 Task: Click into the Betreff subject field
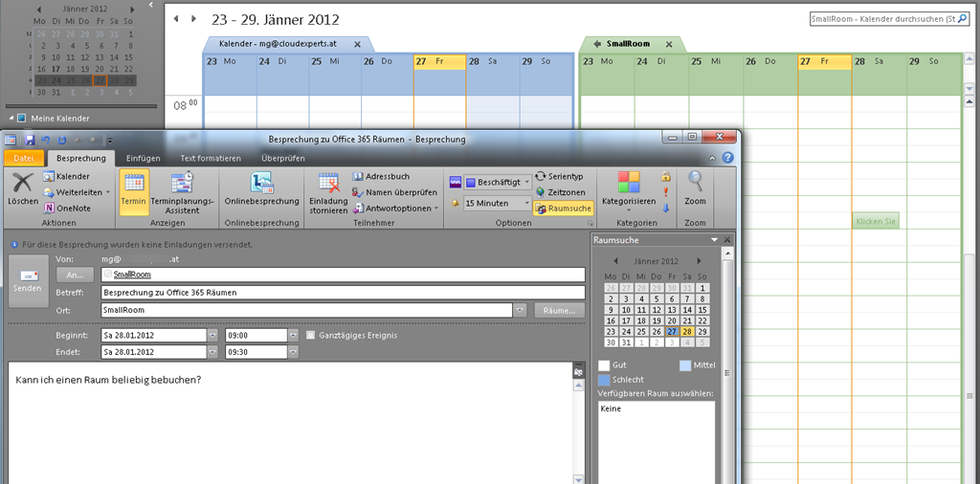pos(343,293)
